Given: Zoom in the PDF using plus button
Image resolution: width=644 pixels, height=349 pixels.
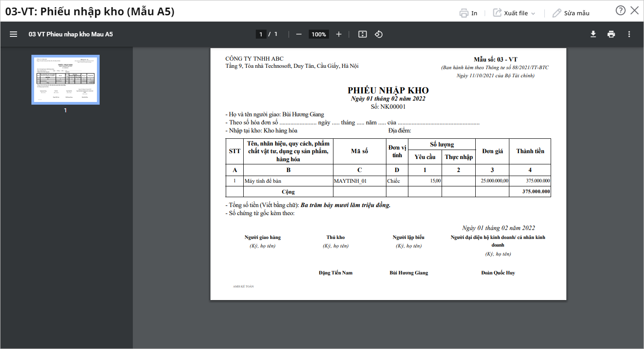Looking at the screenshot, I should click(339, 34).
